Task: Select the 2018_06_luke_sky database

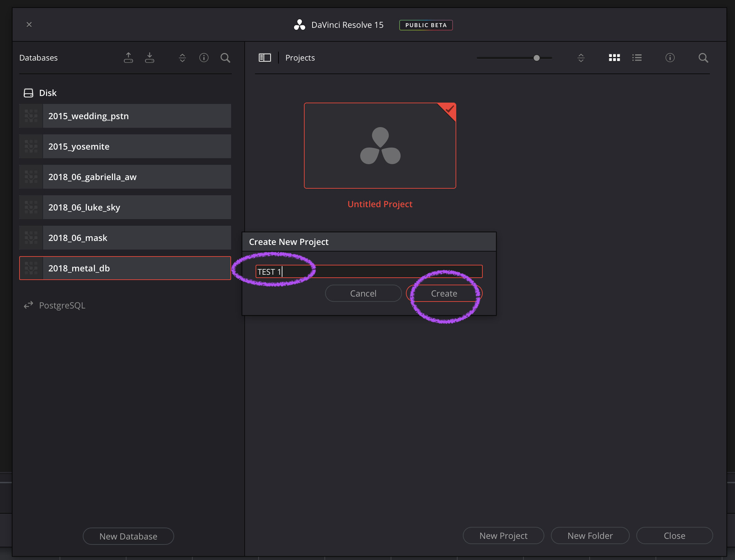Action: point(125,207)
